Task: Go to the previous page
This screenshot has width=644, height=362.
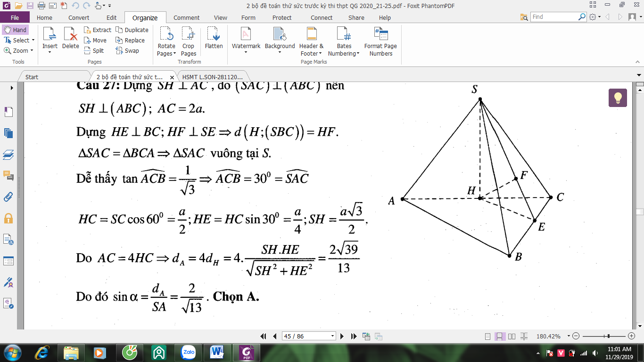Action: [x=275, y=336]
